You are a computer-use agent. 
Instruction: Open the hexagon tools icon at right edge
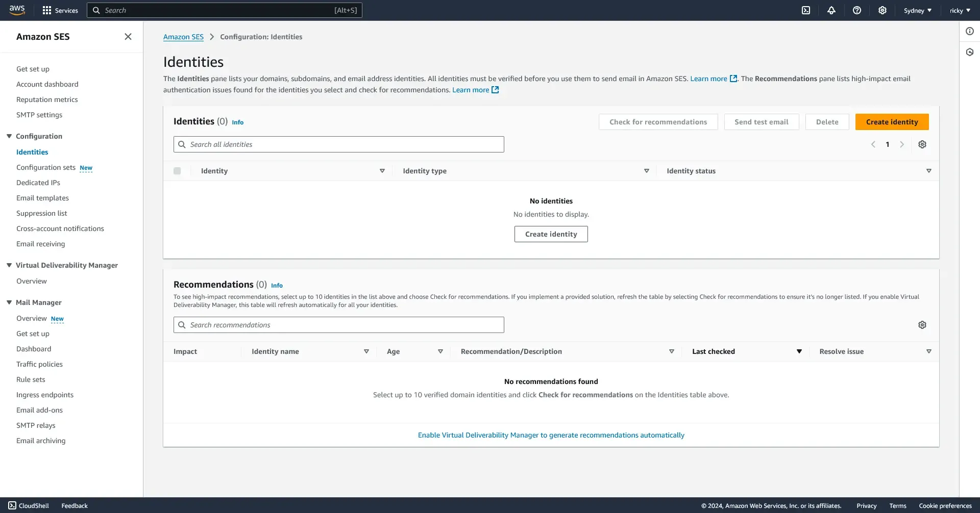[x=970, y=52]
